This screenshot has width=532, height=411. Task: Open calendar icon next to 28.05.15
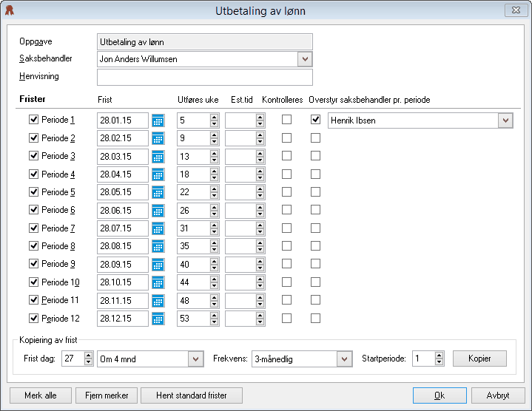[158, 192]
